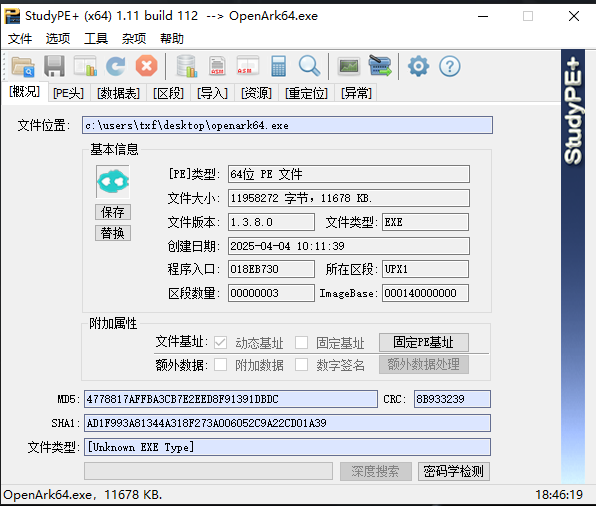Click the open file folder icon
The height and width of the screenshot is (506, 596).
pos(23,66)
